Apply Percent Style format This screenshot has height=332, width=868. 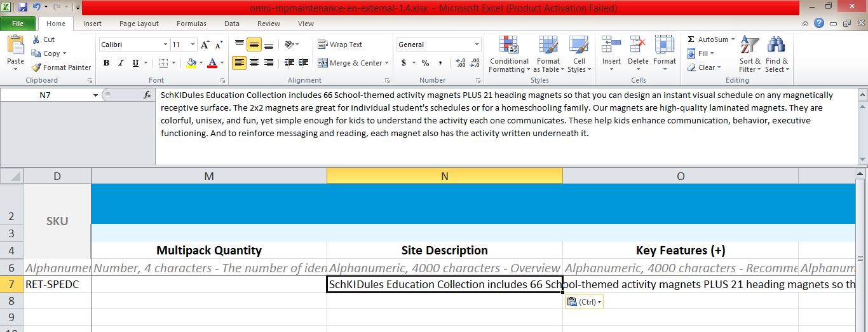pos(425,63)
